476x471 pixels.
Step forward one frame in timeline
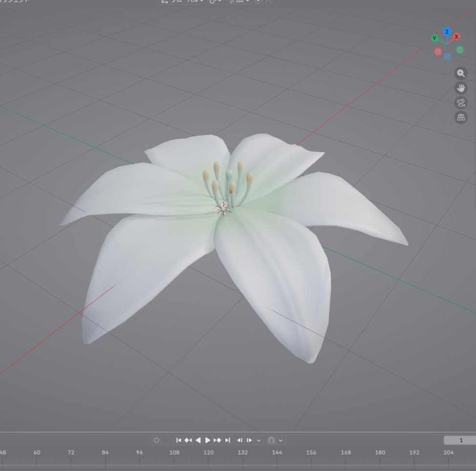[249, 440]
